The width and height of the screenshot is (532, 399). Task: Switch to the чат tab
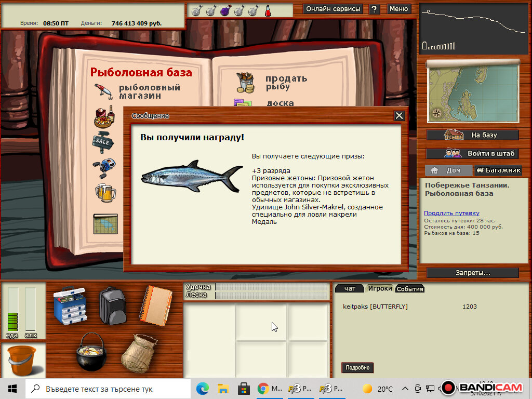[x=350, y=288]
